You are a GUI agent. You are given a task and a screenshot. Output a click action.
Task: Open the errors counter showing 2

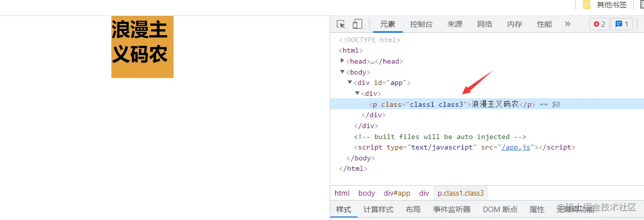click(x=599, y=24)
